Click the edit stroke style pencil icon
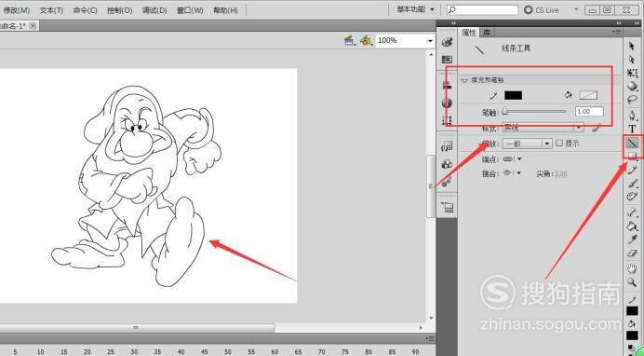Screen dimensions: 644x356 (596, 129)
